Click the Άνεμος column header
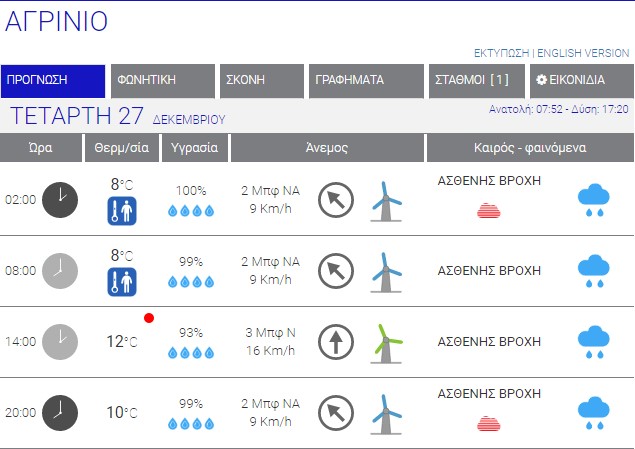Screen dimensions: 635x449 327,148
